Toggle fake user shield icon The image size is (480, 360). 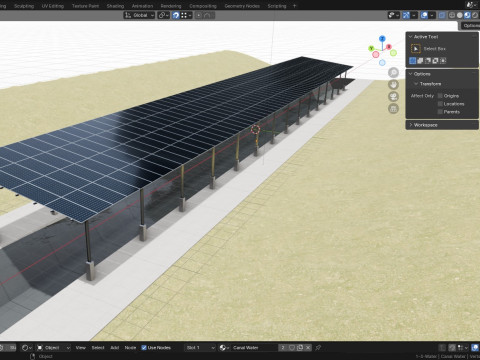pos(292,348)
